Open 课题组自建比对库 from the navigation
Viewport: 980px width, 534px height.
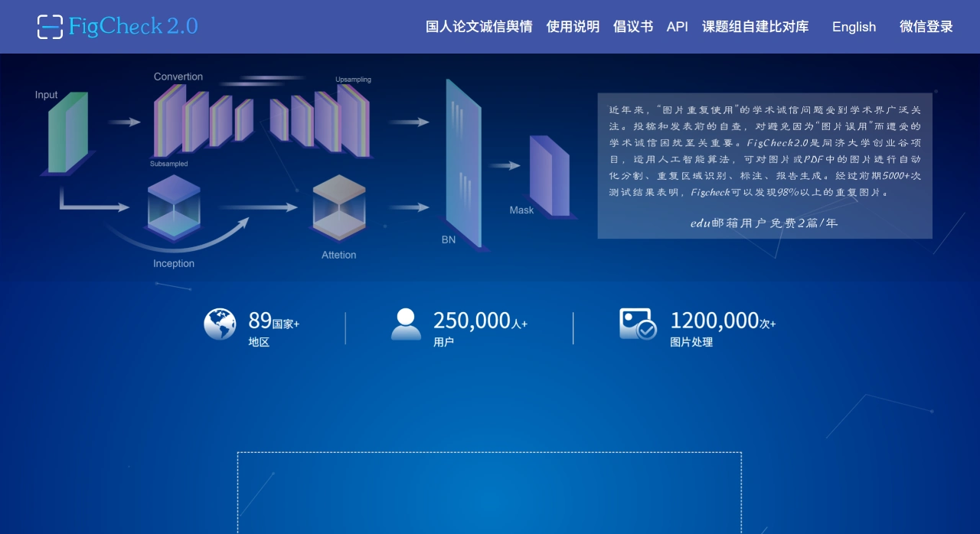pyautogui.click(x=755, y=27)
